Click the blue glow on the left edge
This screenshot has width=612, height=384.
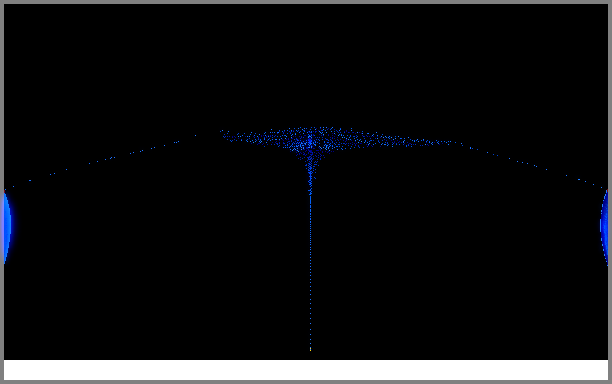click(x=7, y=227)
